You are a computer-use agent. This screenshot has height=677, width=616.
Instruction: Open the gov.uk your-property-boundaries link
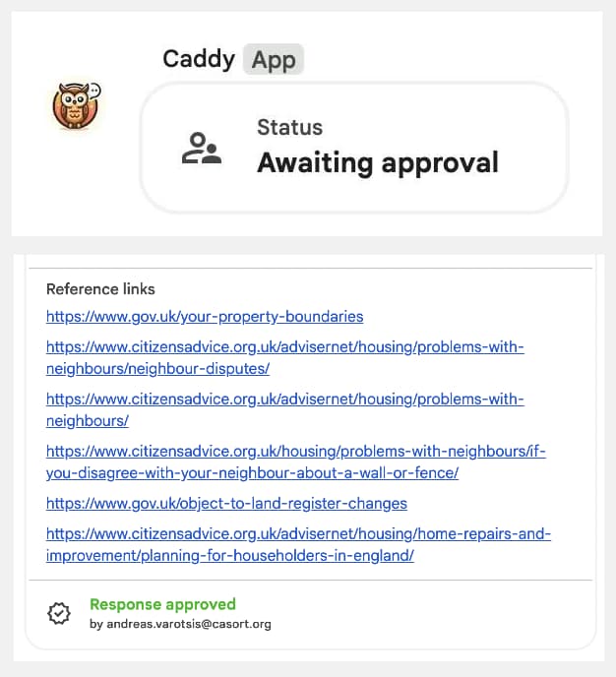pyautogui.click(x=205, y=317)
